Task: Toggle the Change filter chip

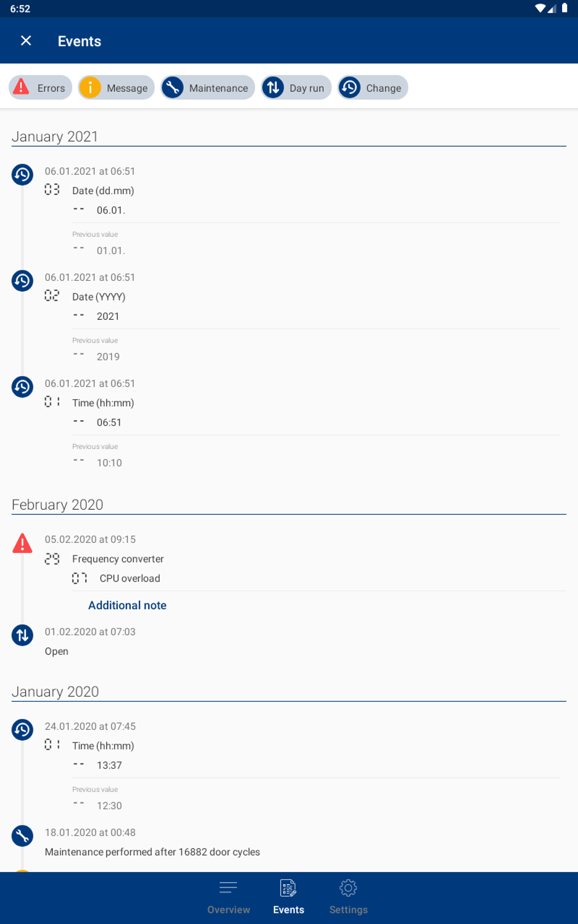Action: click(x=373, y=88)
